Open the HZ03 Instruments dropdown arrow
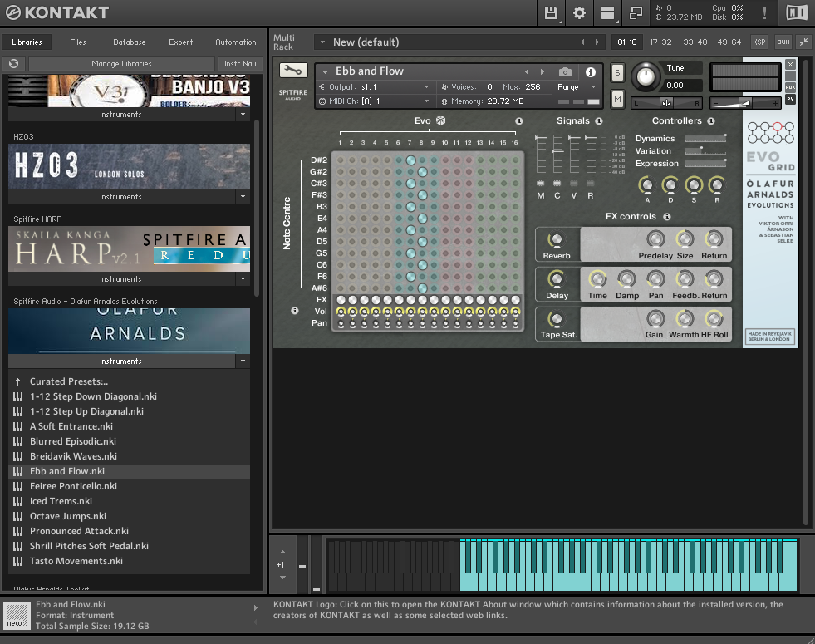The image size is (815, 644). (x=243, y=196)
